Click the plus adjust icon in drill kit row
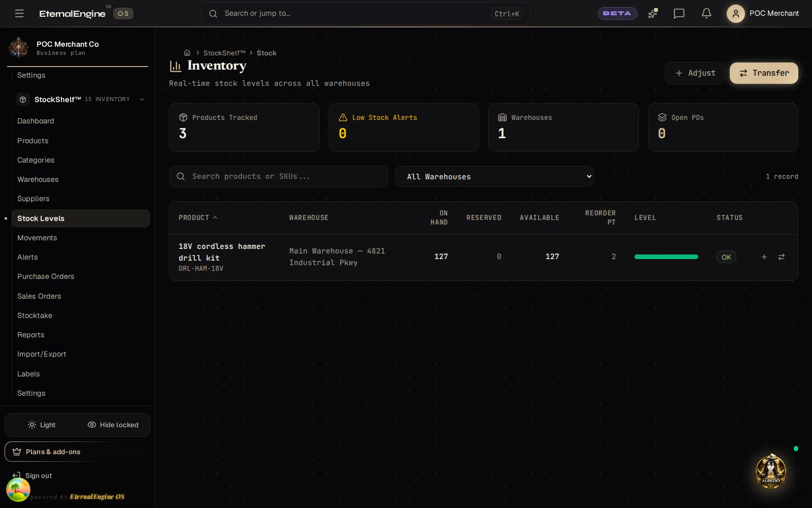Viewport: 812px width, 508px height. pyautogui.click(x=764, y=257)
